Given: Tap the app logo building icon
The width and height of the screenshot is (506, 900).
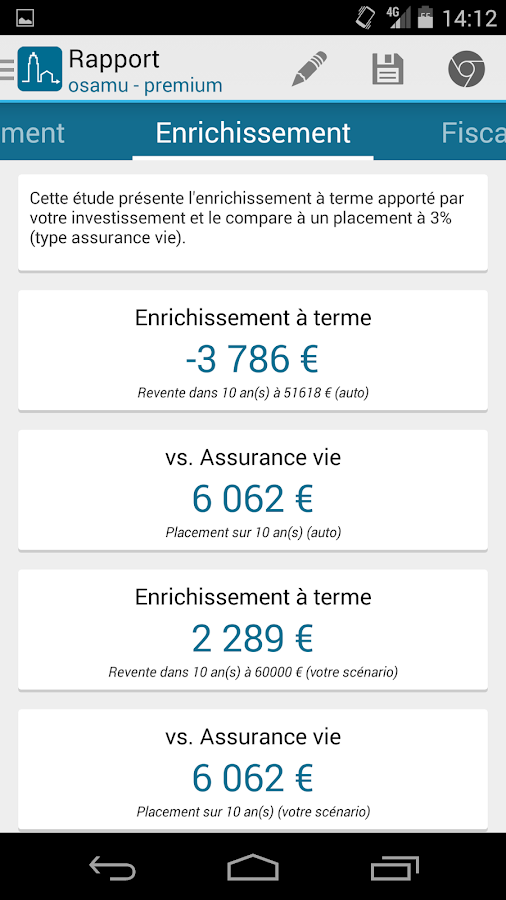Looking at the screenshot, I should (40, 69).
